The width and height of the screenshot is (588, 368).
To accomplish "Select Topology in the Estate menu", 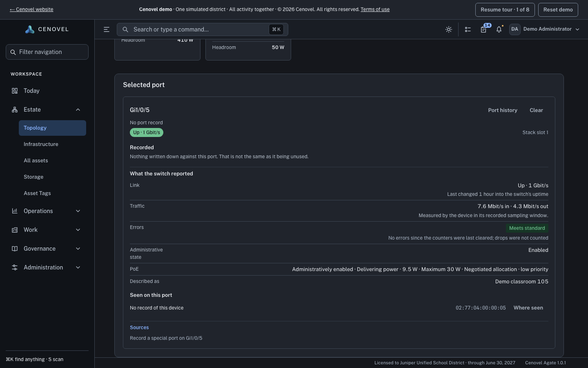I will click(x=52, y=128).
